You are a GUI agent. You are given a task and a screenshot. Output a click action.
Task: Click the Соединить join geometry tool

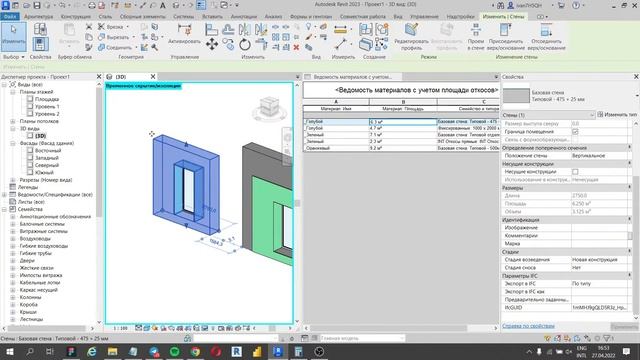[116, 47]
